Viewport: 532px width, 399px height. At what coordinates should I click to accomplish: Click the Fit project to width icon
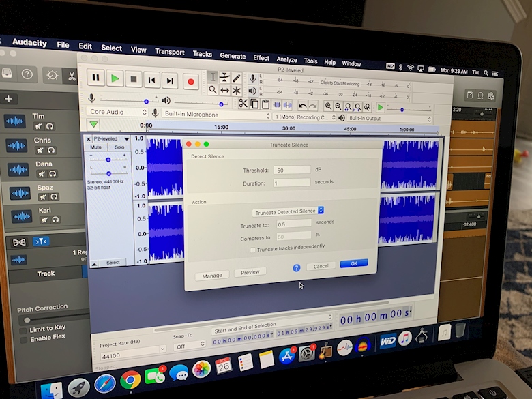357,108
